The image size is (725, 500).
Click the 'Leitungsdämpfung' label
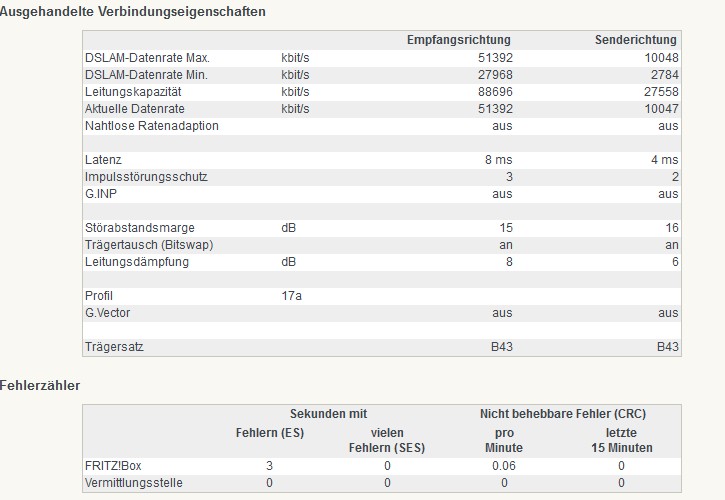pyautogui.click(x=137, y=262)
